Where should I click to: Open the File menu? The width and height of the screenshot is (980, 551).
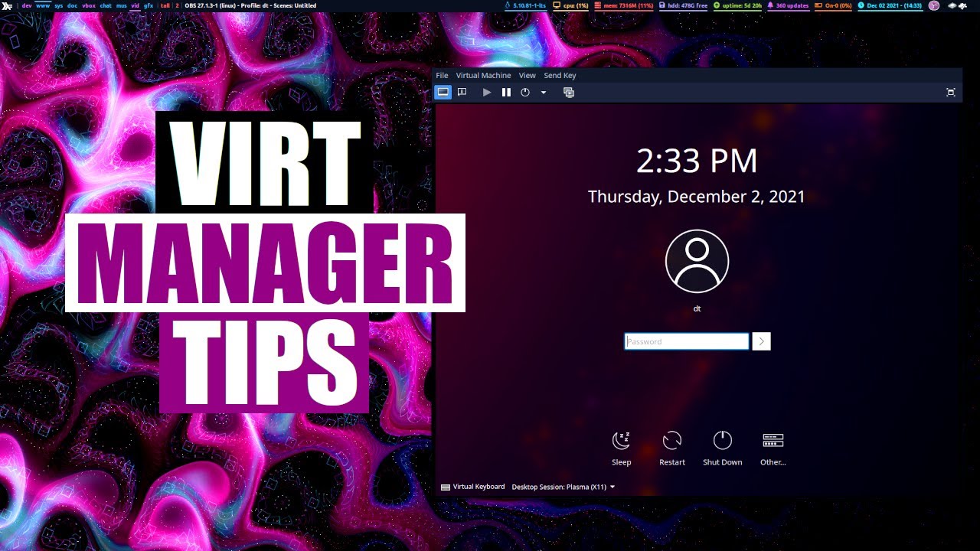pos(442,76)
